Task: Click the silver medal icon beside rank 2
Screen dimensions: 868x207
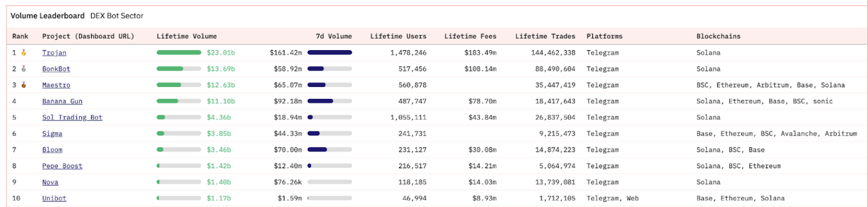Action: click(23, 69)
